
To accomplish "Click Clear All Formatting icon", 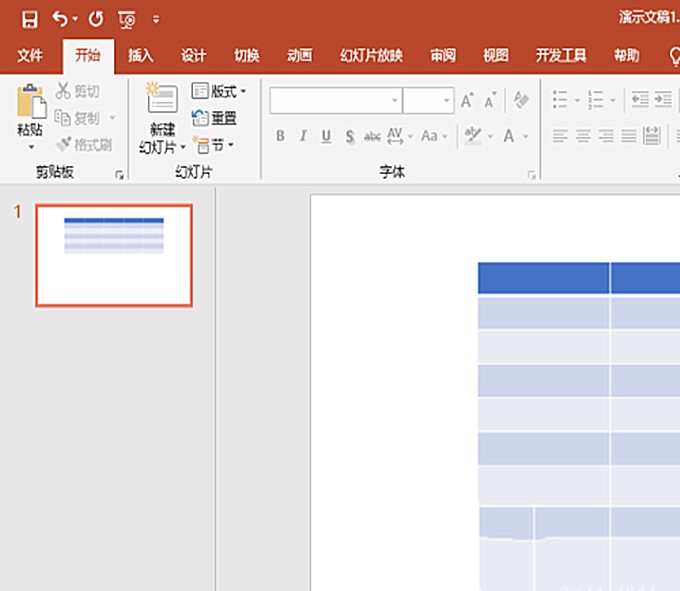I will [521, 100].
